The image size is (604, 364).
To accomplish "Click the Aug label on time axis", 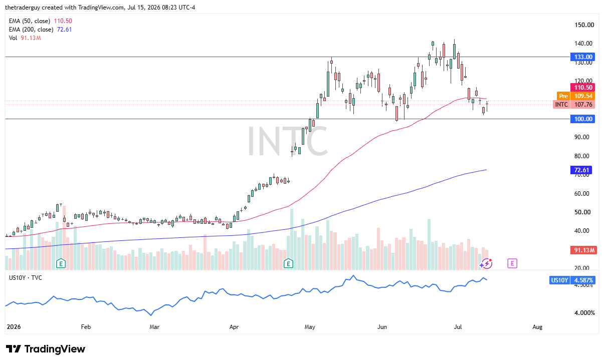I will (537, 327).
